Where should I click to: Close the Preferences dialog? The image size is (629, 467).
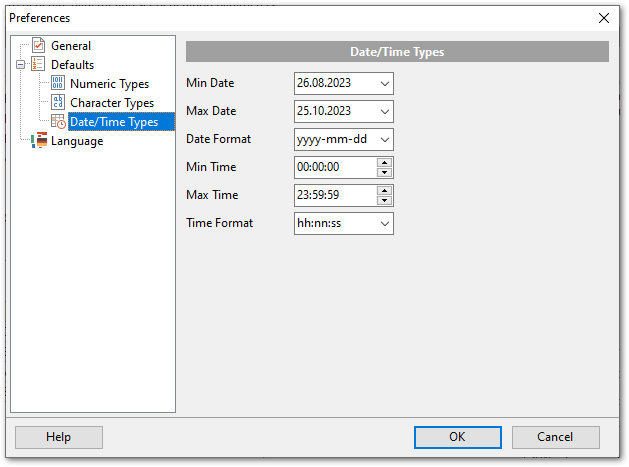click(604, 18)
